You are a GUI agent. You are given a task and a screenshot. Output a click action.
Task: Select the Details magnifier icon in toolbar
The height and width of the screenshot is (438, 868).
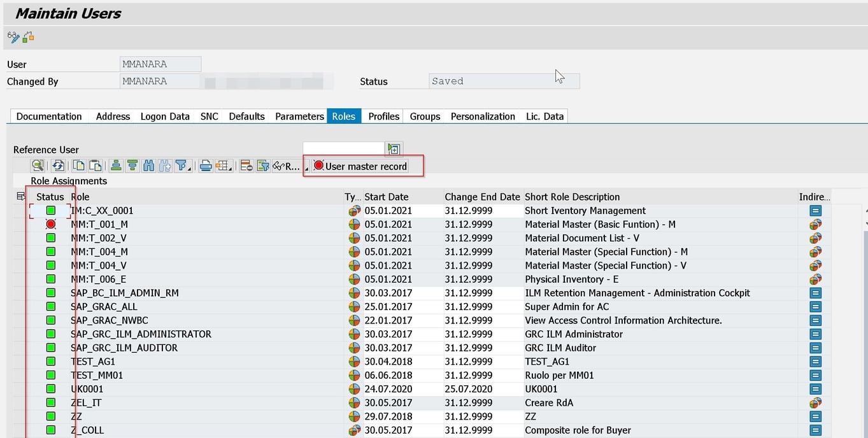pos(37,166)
